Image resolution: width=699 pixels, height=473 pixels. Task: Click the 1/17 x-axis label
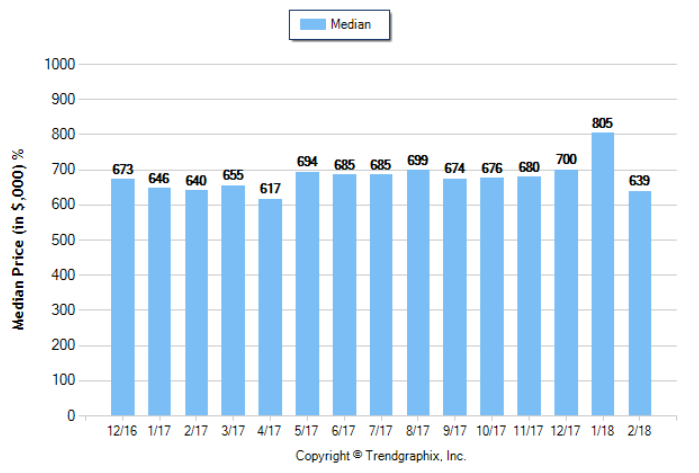[x=159, y=431]
